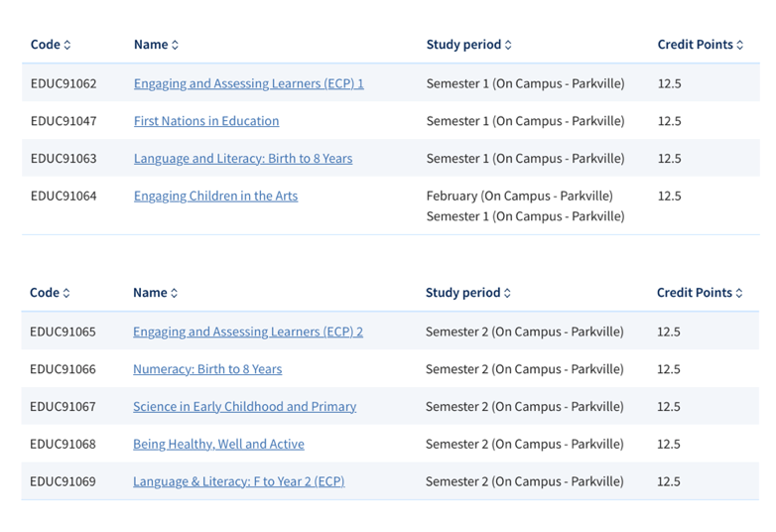Open Numeracy: Birth to 8 Years link
This screenshot has width=776, height=532.
coord(207,369)
